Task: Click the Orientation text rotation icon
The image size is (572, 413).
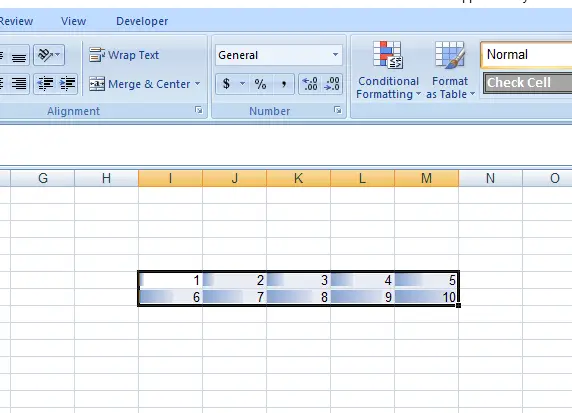Action: [x=49, y=55]
